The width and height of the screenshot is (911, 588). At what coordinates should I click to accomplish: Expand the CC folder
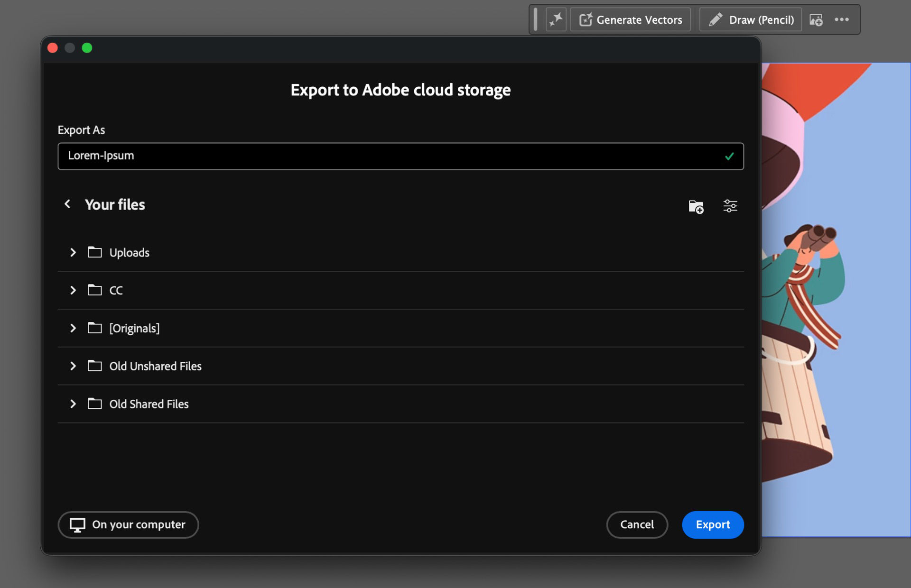pos(73,290)
